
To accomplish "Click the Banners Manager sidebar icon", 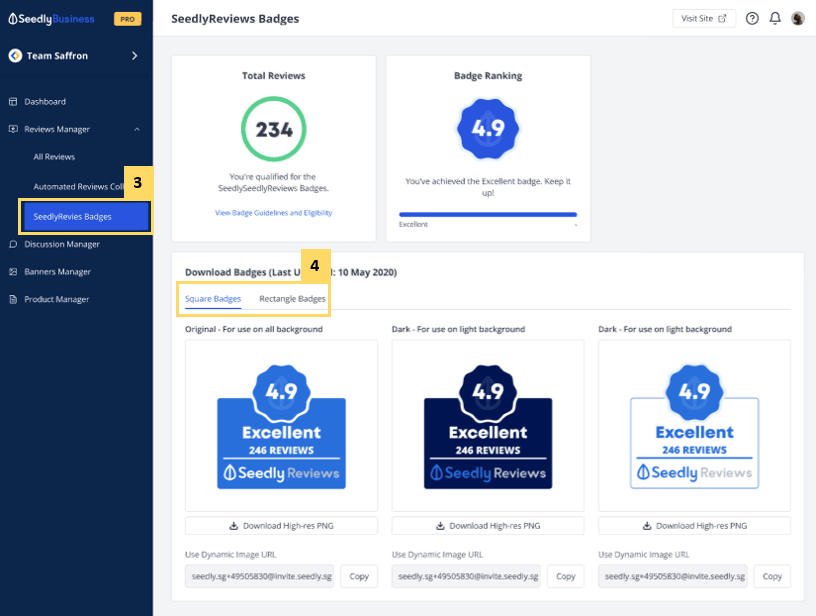I will [x=13, y=272].
